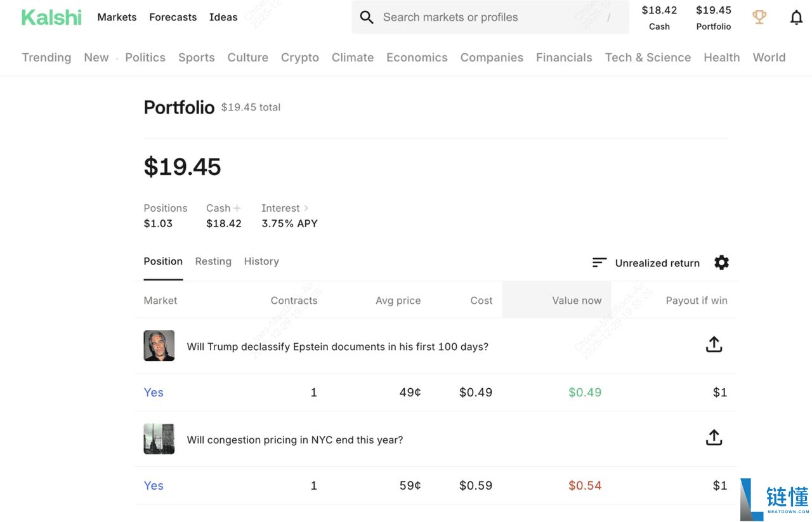This screenshot has width=812, height=522.
Task: Click the 3.75% APY interest value
Action: point(289,223)
